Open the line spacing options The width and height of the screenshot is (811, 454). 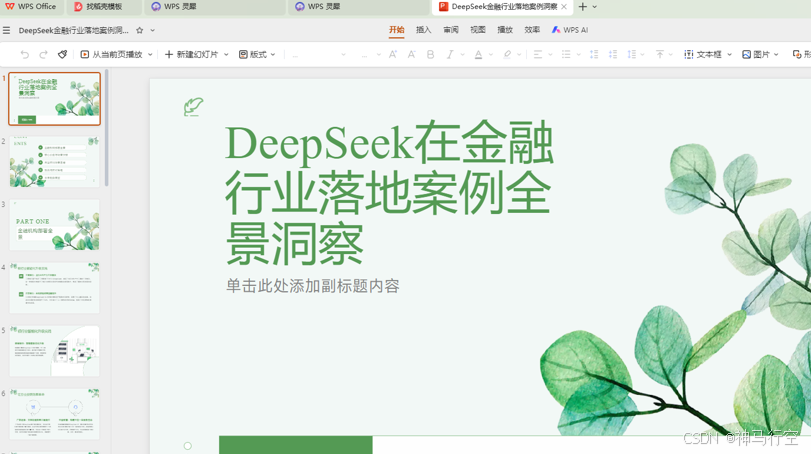tap(632, 54)
